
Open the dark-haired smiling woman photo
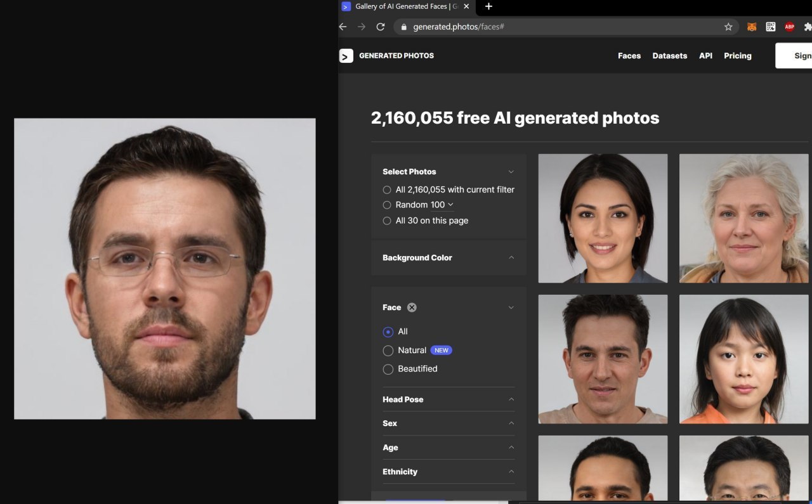(x=603, y=218)
